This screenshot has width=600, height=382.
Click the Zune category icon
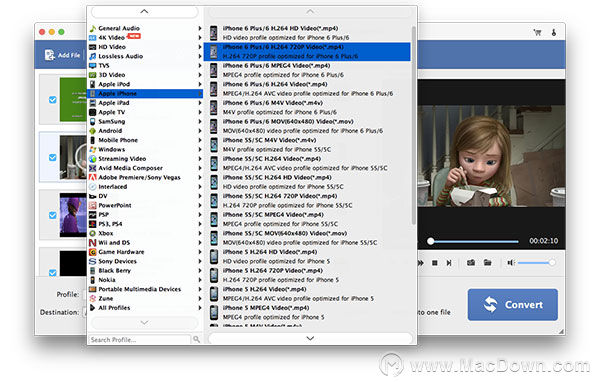coord(93,299)
